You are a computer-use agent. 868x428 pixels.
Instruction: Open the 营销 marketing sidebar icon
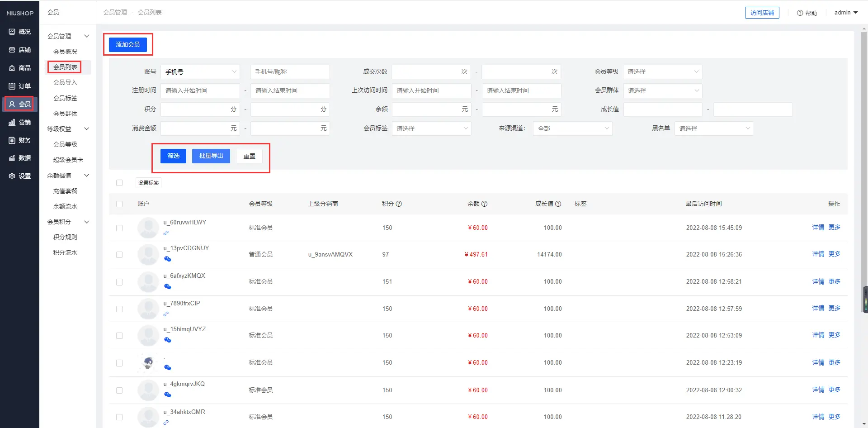tap(12, 122)
